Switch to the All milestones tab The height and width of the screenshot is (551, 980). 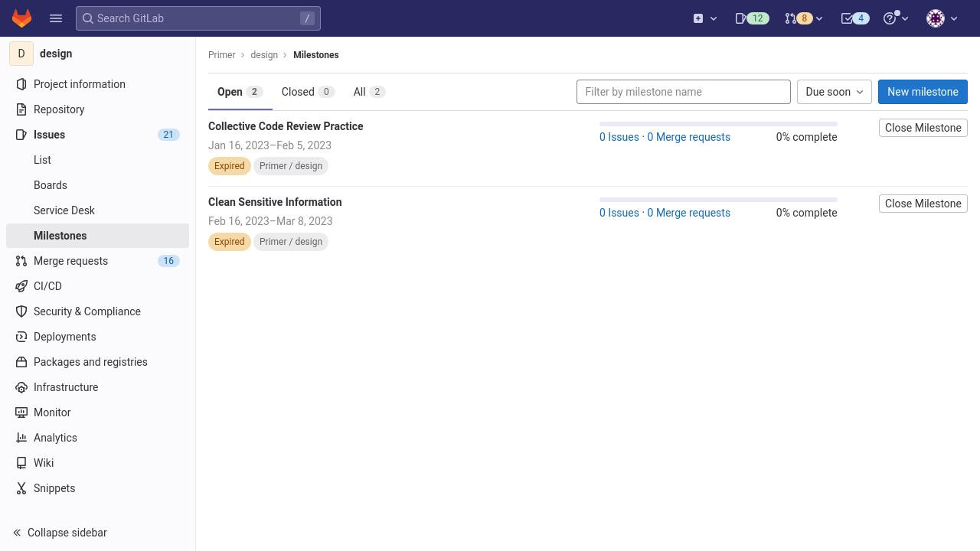coord(369,92)
